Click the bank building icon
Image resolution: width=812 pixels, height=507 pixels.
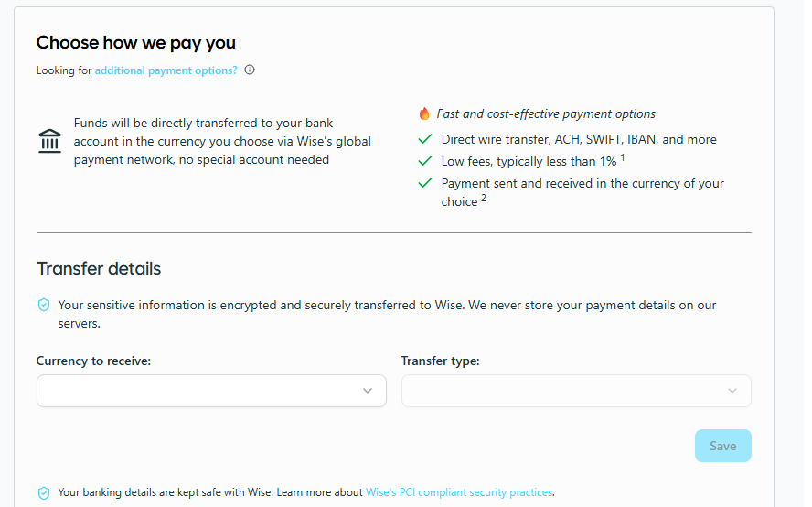pyautogui.click(x=50, y=141)
